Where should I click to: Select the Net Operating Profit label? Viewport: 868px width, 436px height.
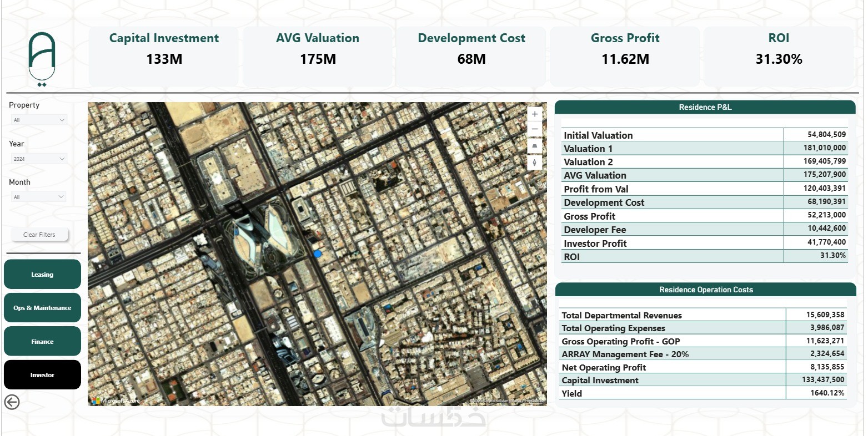click(604, 368)
